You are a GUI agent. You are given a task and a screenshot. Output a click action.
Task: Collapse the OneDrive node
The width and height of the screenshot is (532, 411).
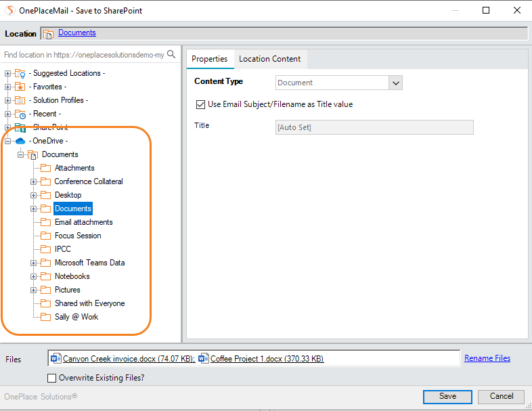(7, 141)
